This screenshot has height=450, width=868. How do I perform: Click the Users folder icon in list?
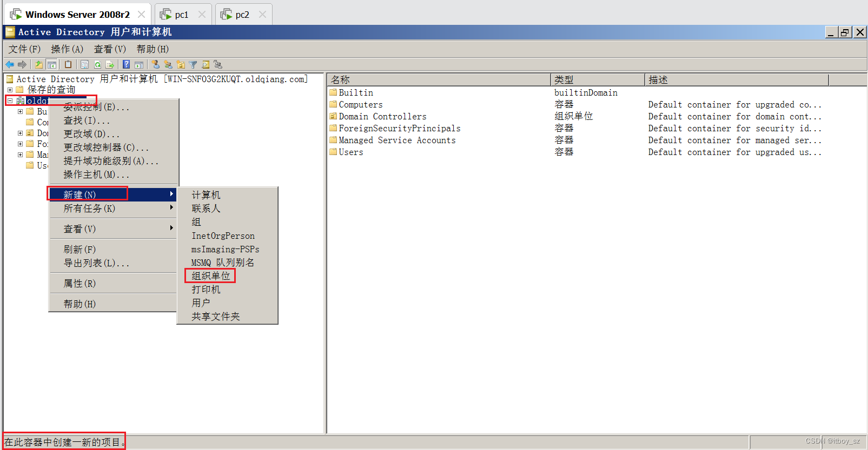[333, 152]
